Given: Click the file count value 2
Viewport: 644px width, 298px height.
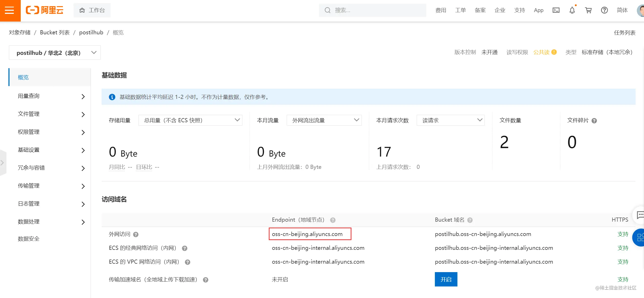Looking at the screenshot, I should [x=504, y=142].
